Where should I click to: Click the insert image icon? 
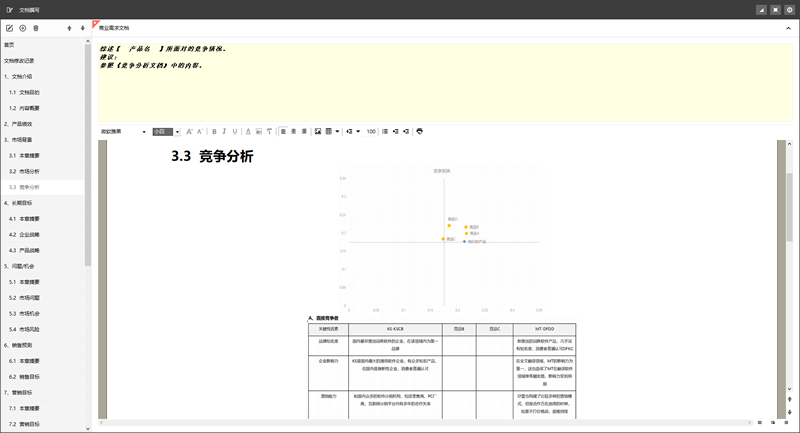pyautogui.click(x=318, y=131)
